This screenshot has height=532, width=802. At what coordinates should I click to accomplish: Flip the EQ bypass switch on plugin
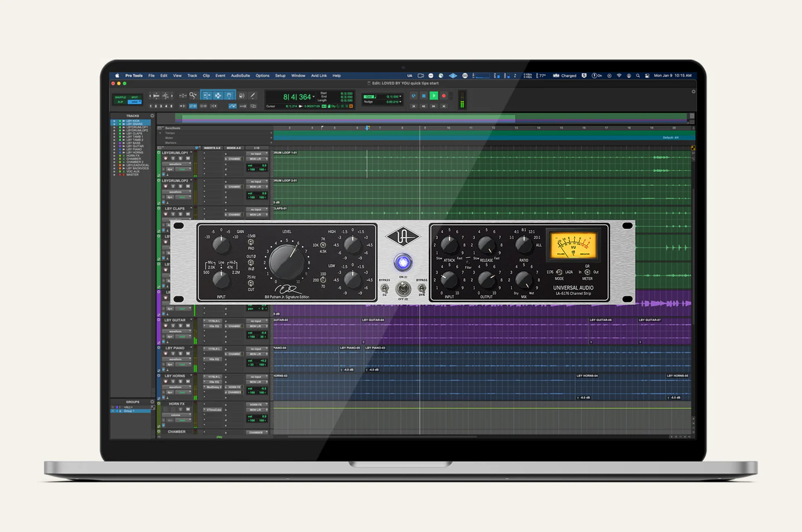click(384, 288)
